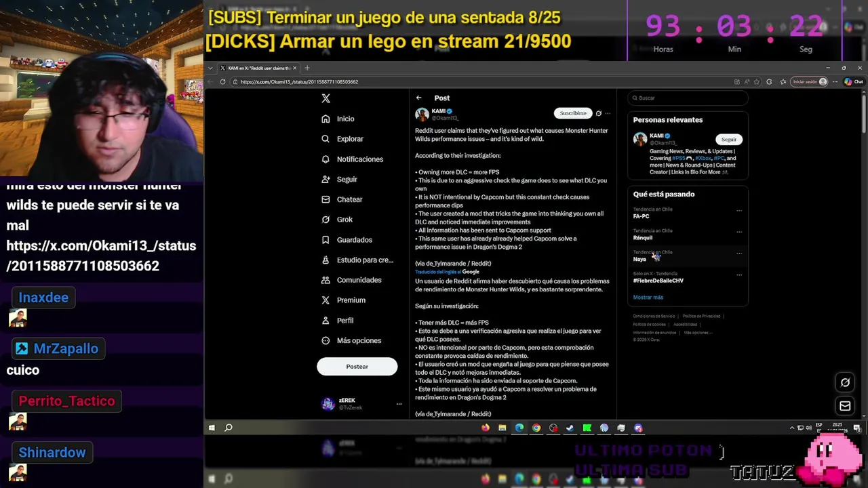Click the Postear button

pos(357,367)
